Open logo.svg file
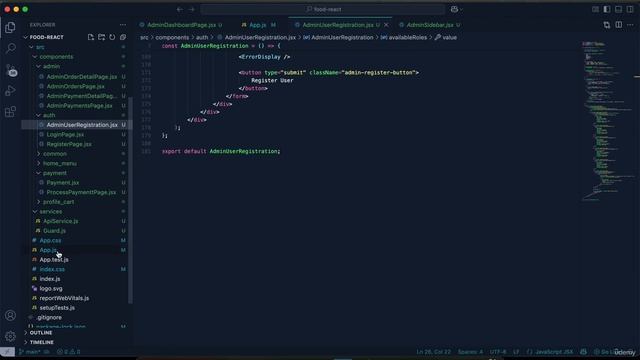The image size is (640, 360). pos(51,289)
